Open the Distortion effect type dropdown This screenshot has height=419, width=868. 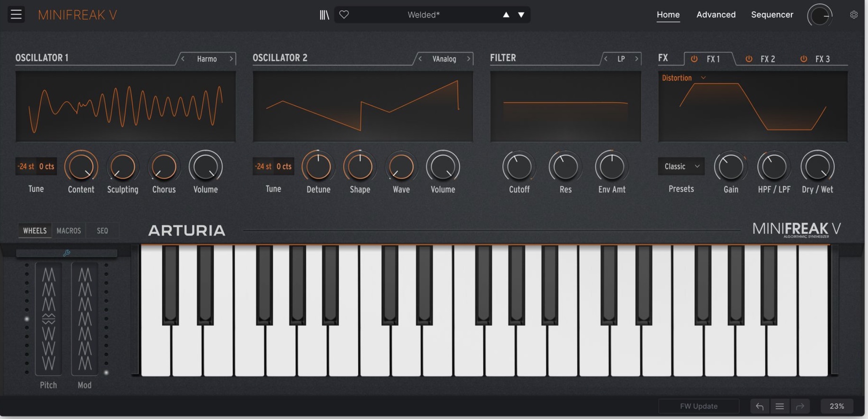click(x=683, y=78)
